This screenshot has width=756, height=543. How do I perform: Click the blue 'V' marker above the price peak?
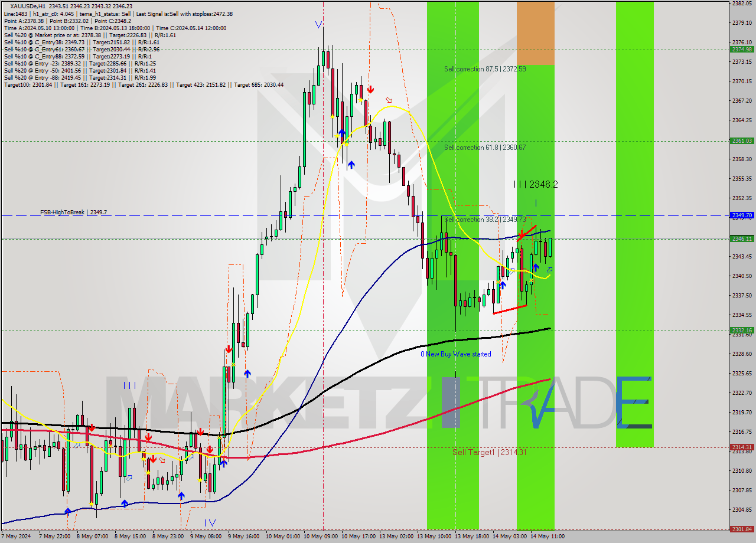coord(318,25)
